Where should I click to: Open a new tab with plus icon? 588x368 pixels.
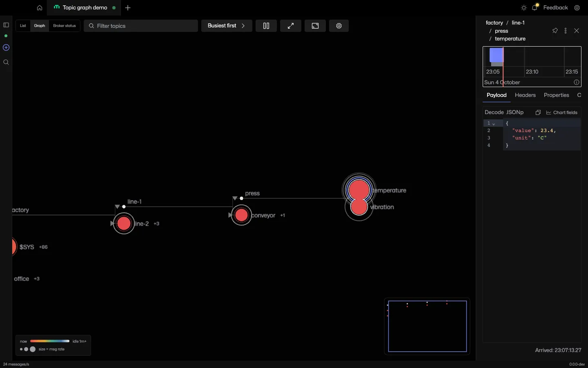[x=128, y=8]
